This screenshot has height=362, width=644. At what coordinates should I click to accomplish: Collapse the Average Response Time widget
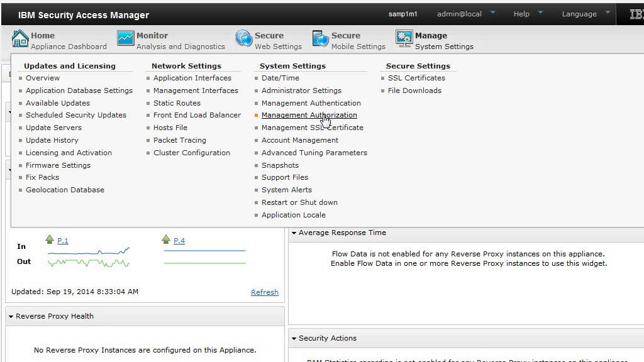coord(294,233)
